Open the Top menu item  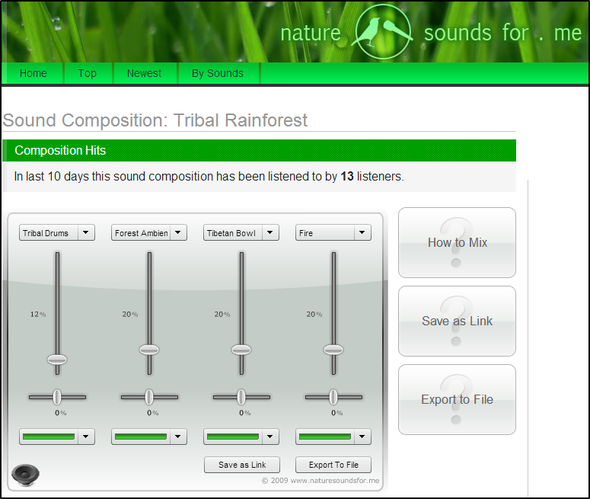(87, 73)
